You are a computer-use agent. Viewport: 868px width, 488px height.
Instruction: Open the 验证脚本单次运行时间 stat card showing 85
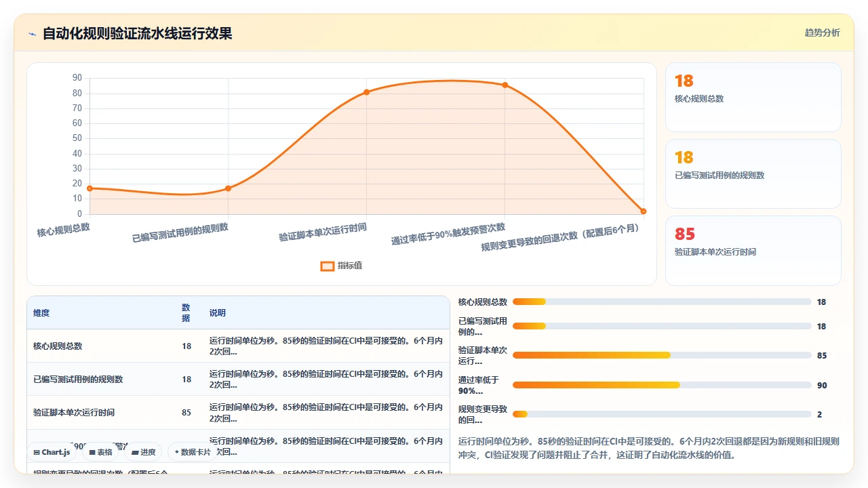pyautogui.click(x=753, y=251)
